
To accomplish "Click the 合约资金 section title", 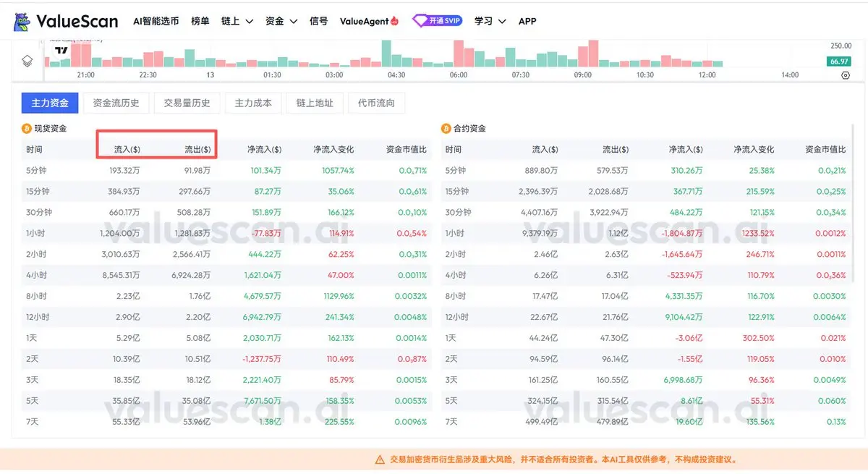I will pos(469,129).
